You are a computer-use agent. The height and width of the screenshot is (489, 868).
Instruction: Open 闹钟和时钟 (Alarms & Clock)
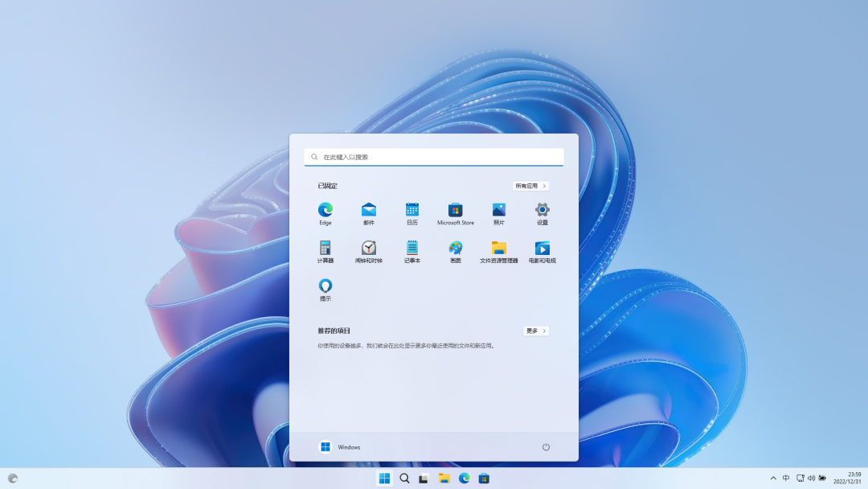368,251
